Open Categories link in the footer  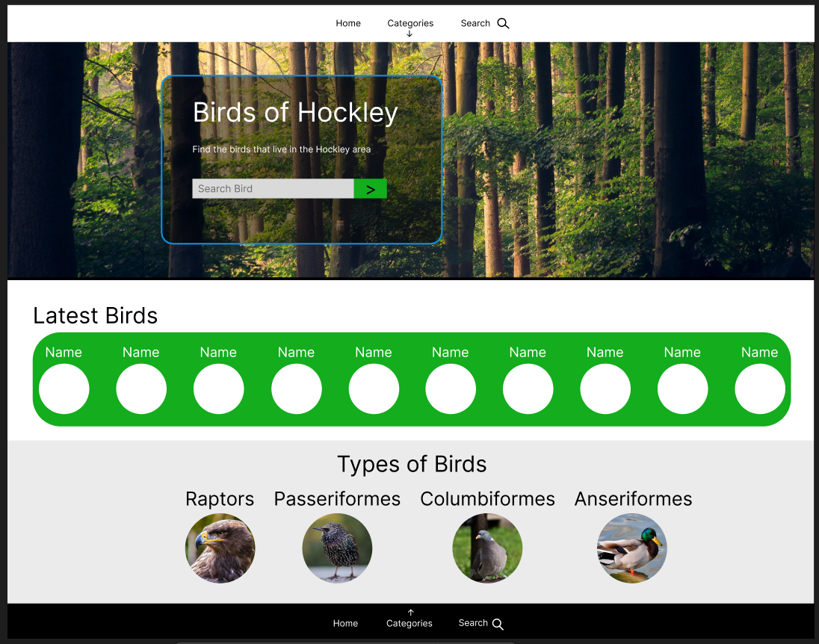[x=409, y=624]
